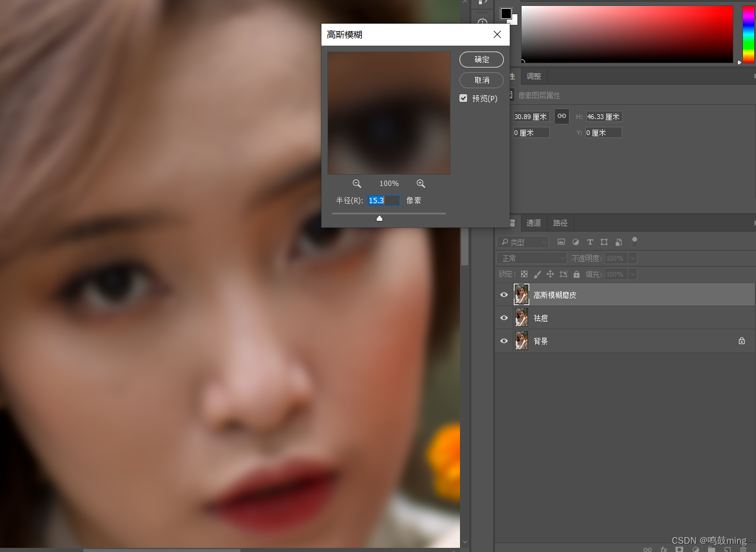This screenshot has height=552, width=756.
Task: Click the width field 30.89 厘米
Action: tap(531, 117)
